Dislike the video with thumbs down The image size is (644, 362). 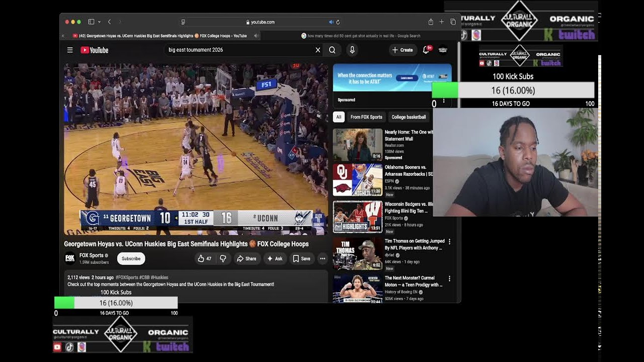pyautogui.click(x=223, y=258)
